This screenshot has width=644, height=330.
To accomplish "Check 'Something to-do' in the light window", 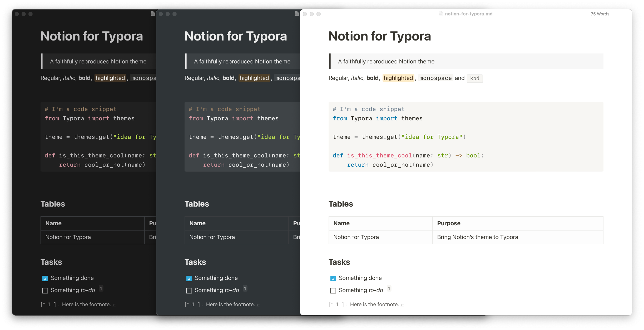I will 333,291.
